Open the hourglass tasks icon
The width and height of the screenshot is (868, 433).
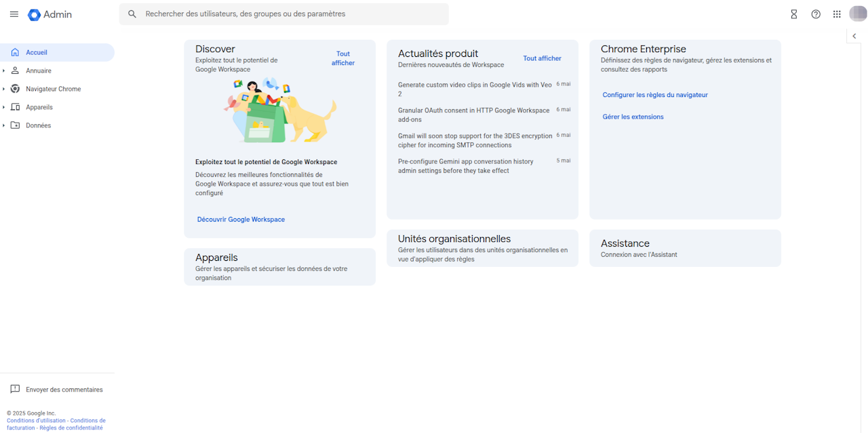794,14
